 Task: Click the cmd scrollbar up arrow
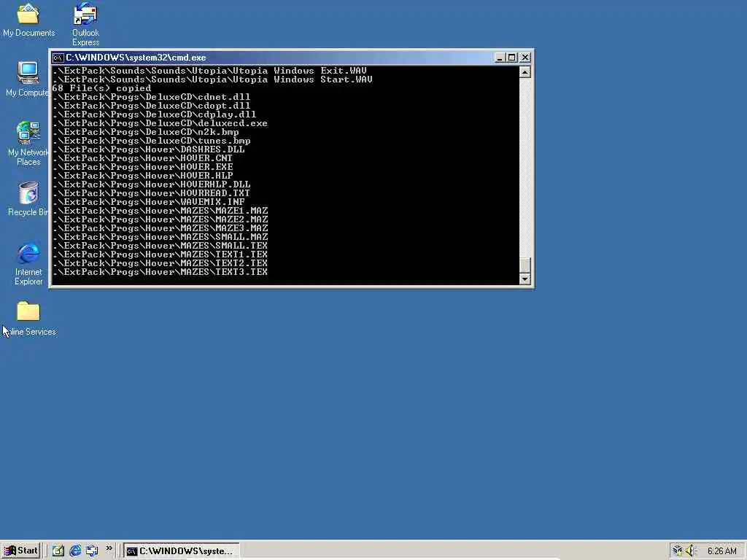point(525,72)
